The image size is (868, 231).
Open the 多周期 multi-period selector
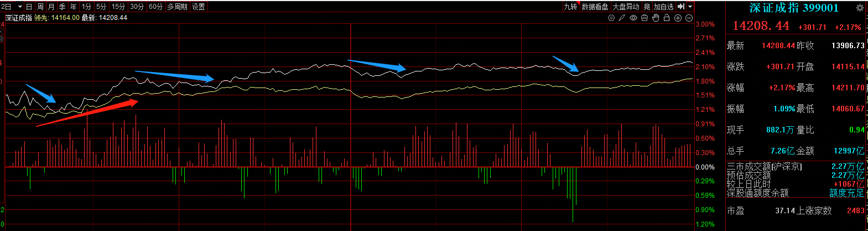[x=178, y=7]
